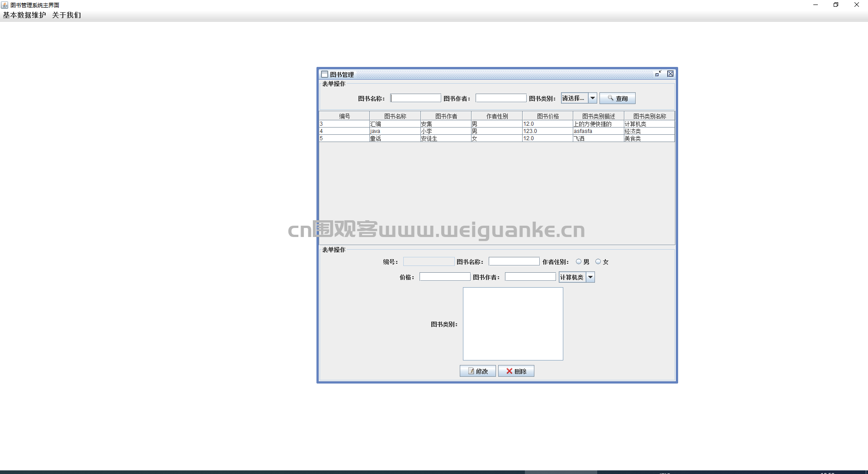Click the description cell 飞洒
This screenshot has width=868, height=474.
click(x=599, y=138)
